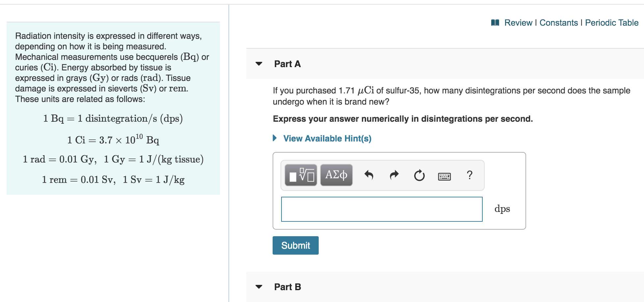Open the Periodic Table

point(611,22)
